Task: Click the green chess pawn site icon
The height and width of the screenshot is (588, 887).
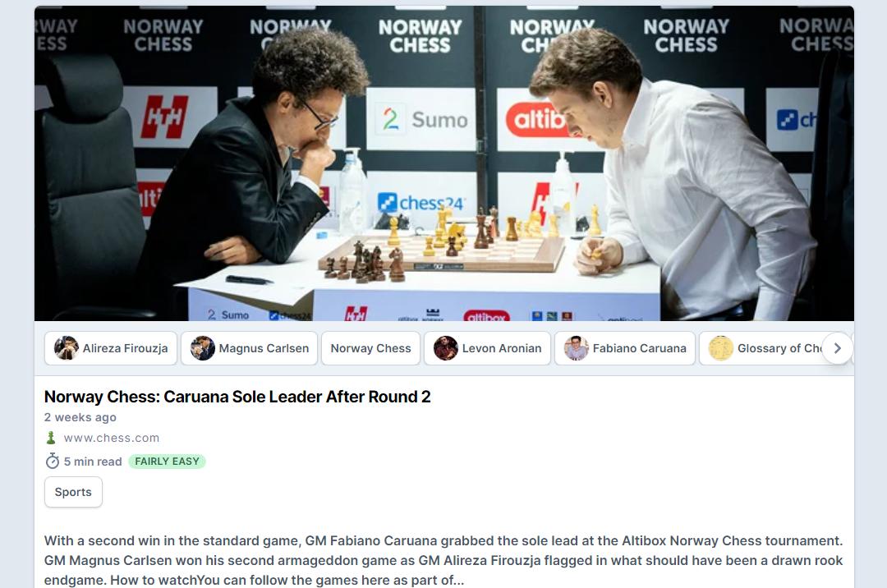Action: click(51, 438)
